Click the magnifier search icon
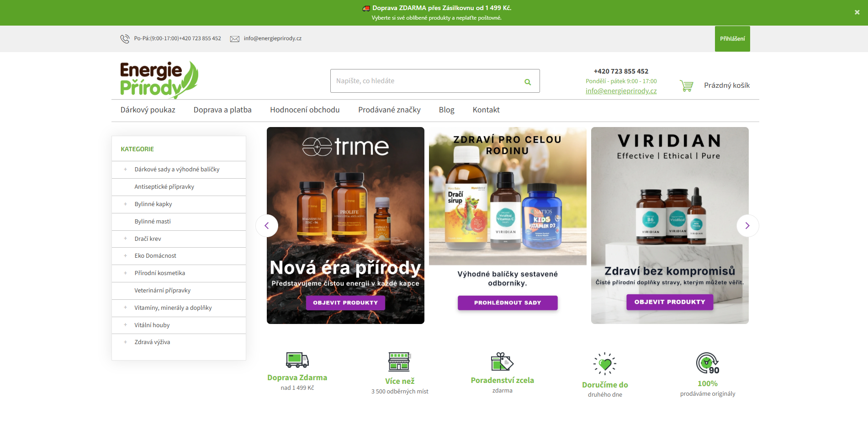The width and height of the screenshot is (868, 430). (528, 82)
